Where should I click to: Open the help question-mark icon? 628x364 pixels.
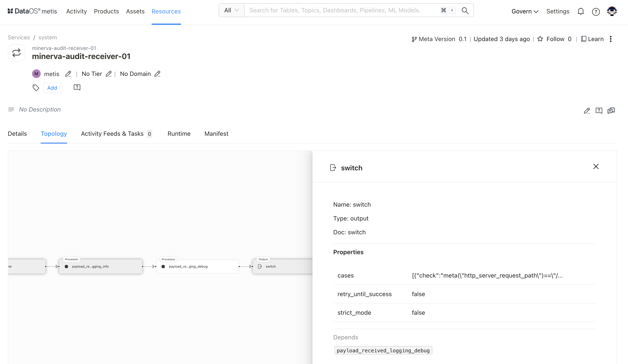596,12
